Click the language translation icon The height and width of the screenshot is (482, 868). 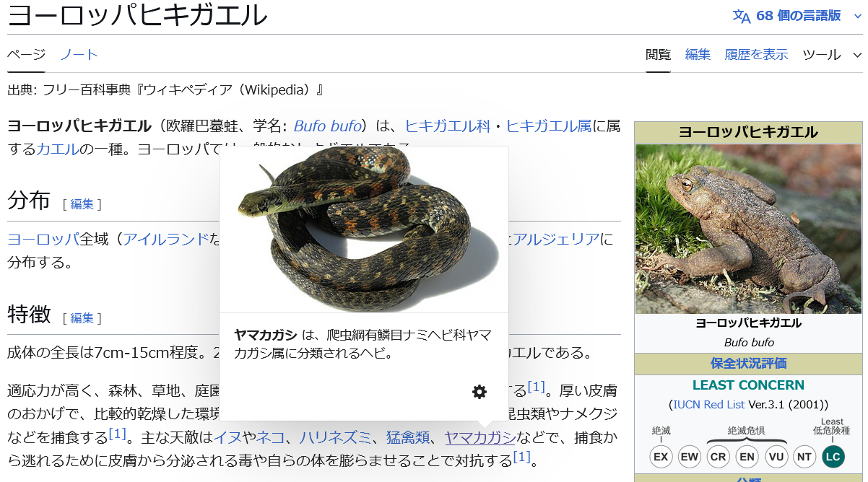(742, 16)
